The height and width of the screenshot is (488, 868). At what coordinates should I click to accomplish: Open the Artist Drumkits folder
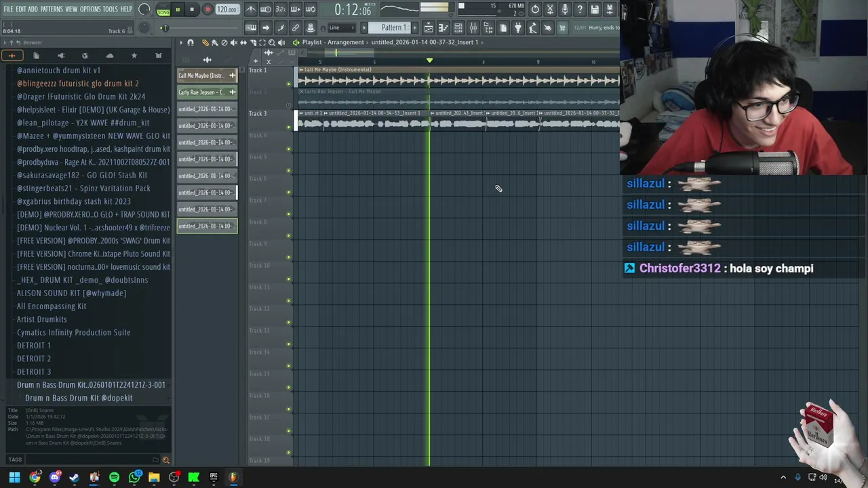tap(42, 319)
